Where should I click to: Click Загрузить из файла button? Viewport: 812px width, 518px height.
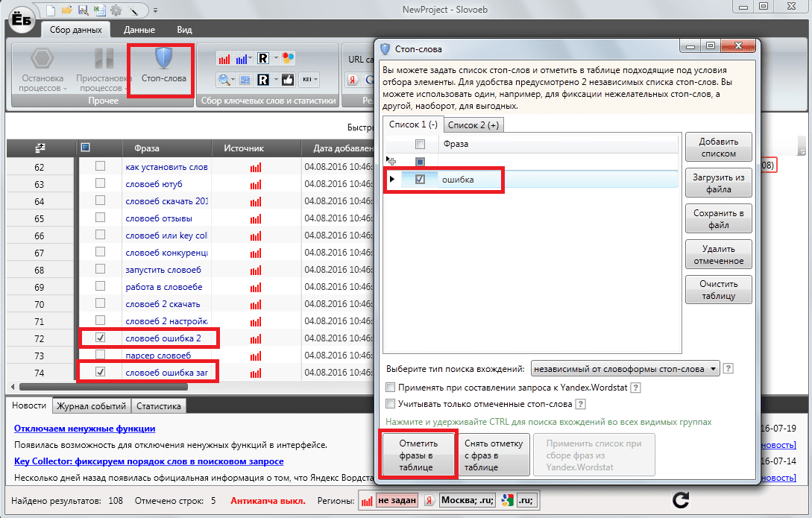[x=719, y=183]
